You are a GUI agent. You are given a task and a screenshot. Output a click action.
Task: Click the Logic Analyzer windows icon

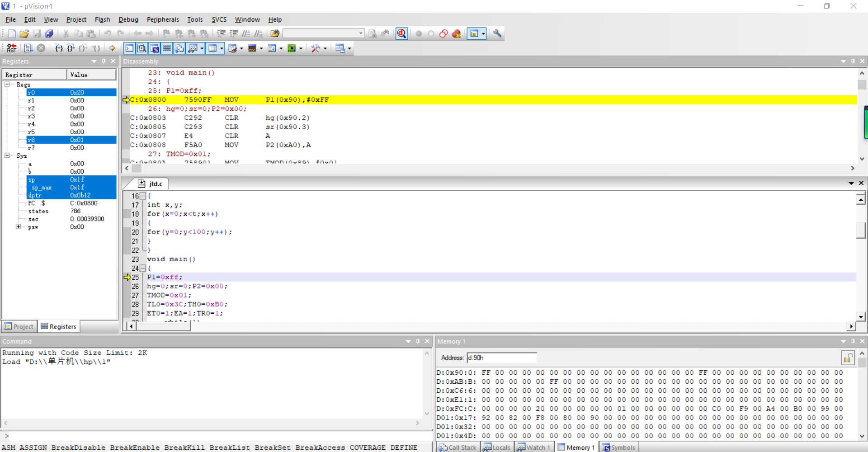tap(252, 48)
